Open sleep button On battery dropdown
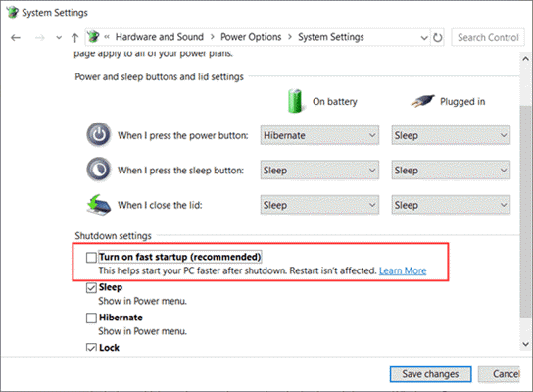The image size is (533, 392). (x=319, y=170)
